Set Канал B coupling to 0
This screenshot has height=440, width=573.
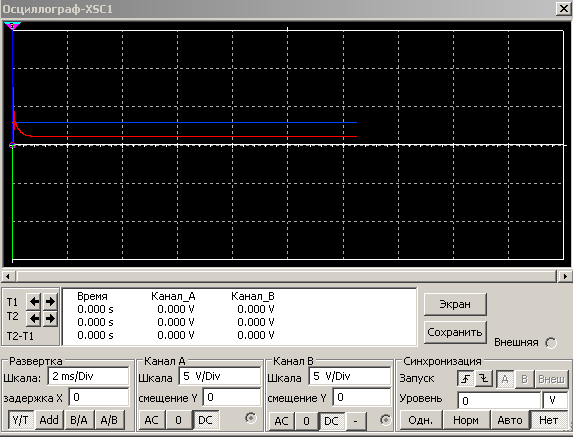tap(306, 421)
